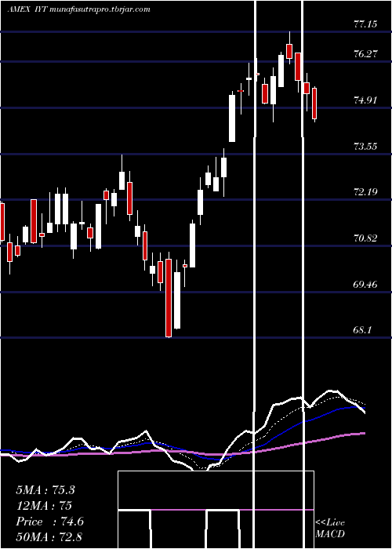Click the 76.27 price level label

coord(365,54)
